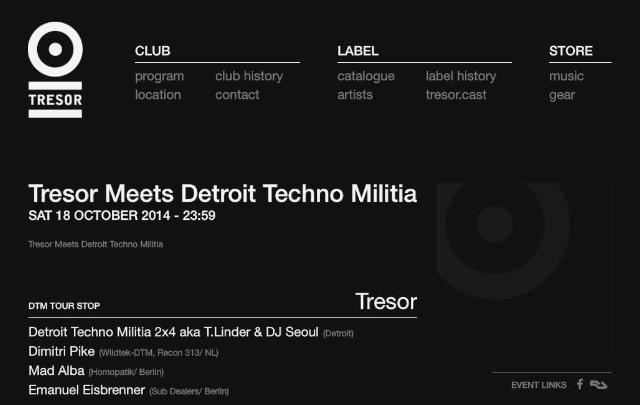View the label artists page
This screenshot has height=405, width=640.
[x=355, y=95]
